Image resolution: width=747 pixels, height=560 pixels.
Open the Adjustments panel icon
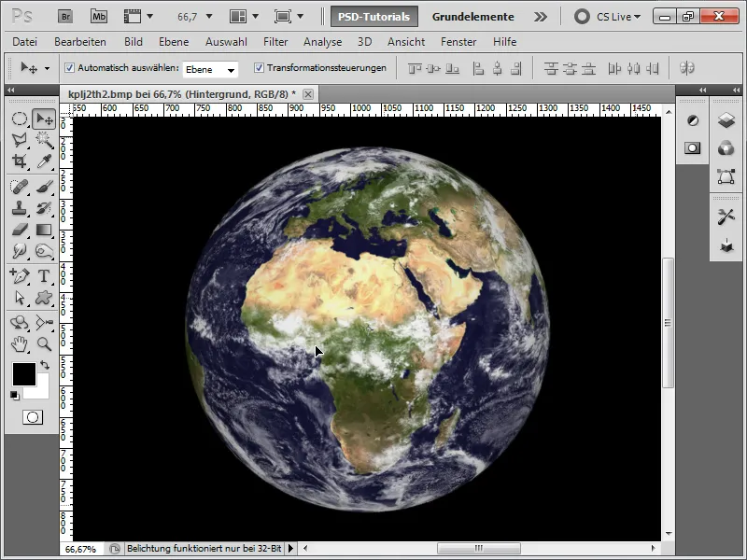693,120
